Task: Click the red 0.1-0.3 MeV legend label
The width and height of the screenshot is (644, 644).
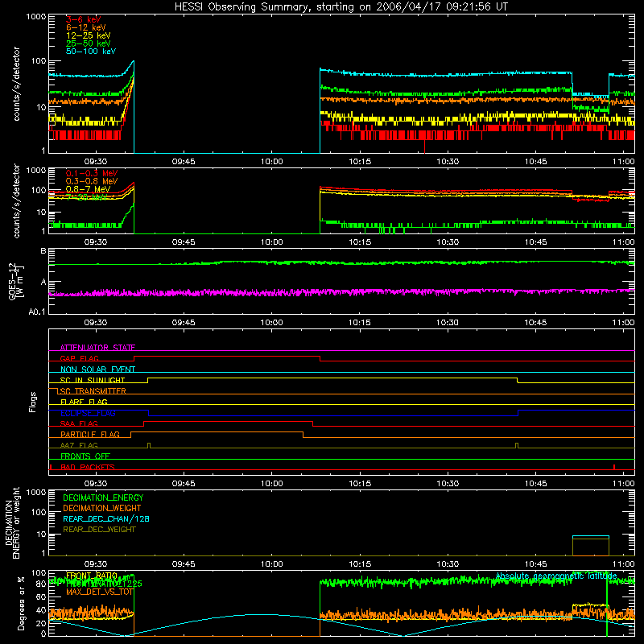Action: [92, 173]
